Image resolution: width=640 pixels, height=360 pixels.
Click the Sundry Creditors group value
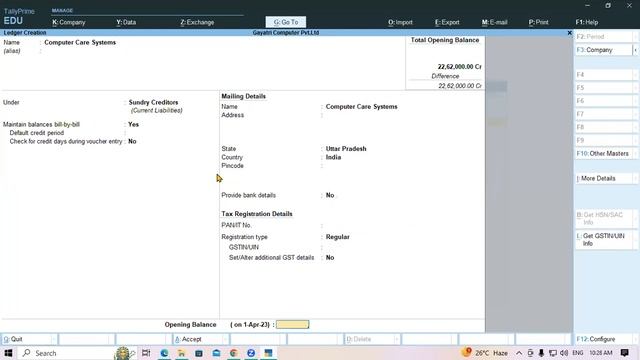pos(153,102)
